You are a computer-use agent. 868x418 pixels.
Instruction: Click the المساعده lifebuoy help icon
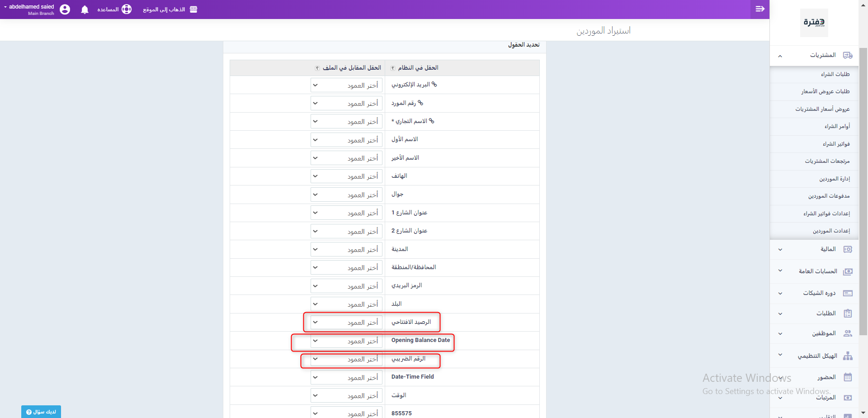(127, 9)
